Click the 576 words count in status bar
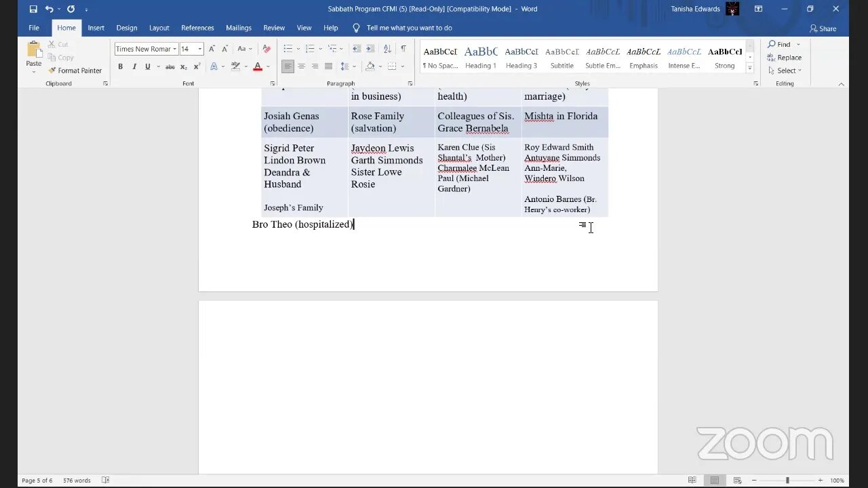This screenshot has height=488, width=868. (x=77, y=481)
